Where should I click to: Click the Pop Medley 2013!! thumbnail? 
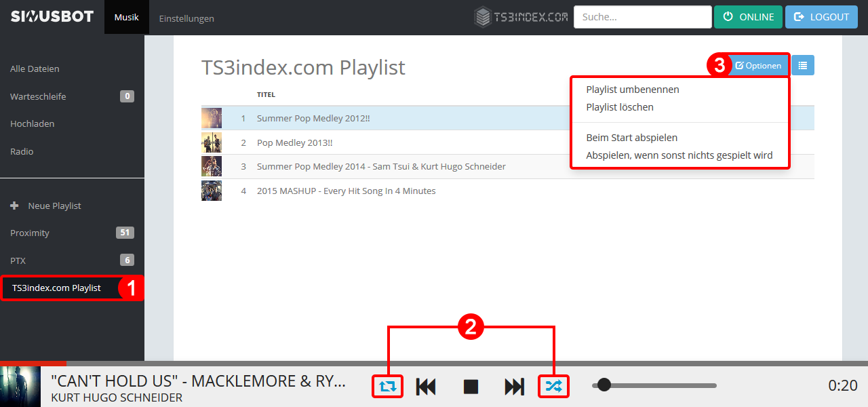coord(212,142)
